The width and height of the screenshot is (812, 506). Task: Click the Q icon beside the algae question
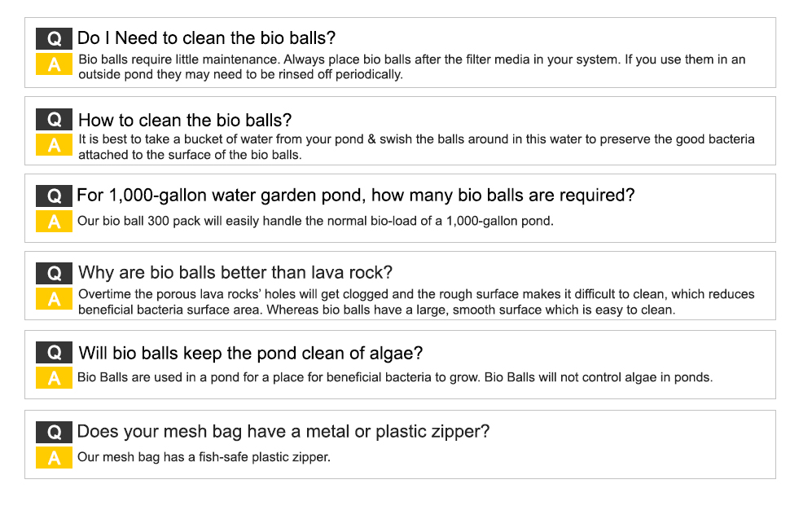point(54,353)
